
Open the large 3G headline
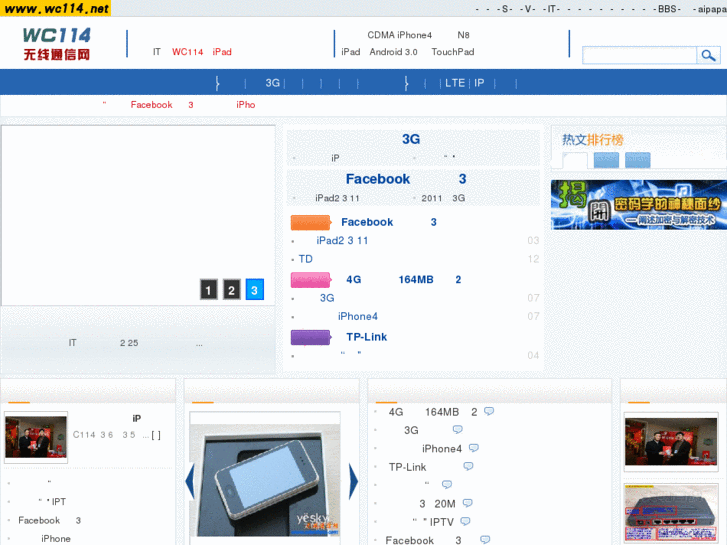pos(411,139)
